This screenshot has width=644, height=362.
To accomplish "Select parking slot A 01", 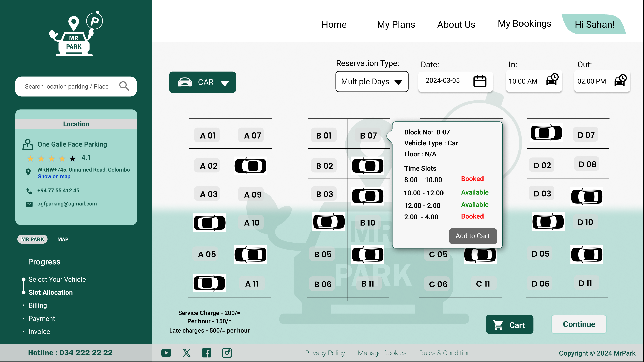I will (208, 135).
